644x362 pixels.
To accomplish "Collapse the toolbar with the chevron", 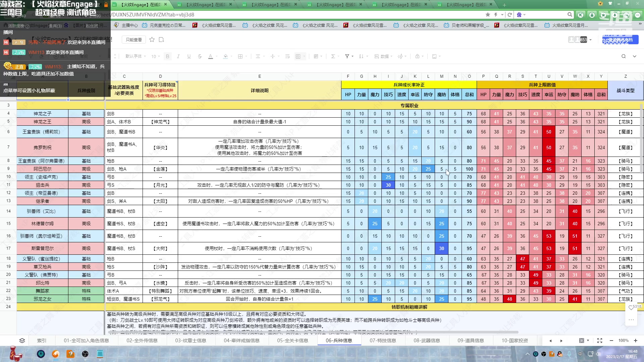I will coord(635,56).
